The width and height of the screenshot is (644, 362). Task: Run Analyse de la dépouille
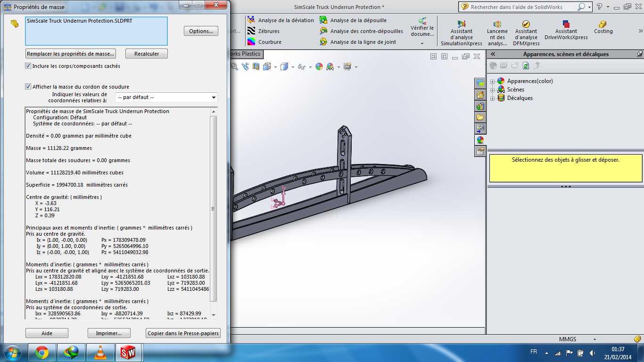coord(353,20)
